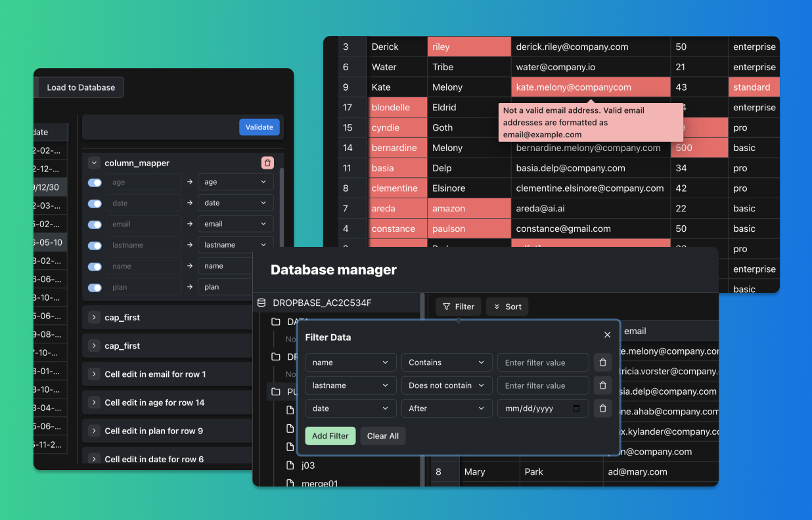812x520 pixels.
Task: Click the database icon beside DROPBASE_AC2C534F
Action: [x=261, y=302]
